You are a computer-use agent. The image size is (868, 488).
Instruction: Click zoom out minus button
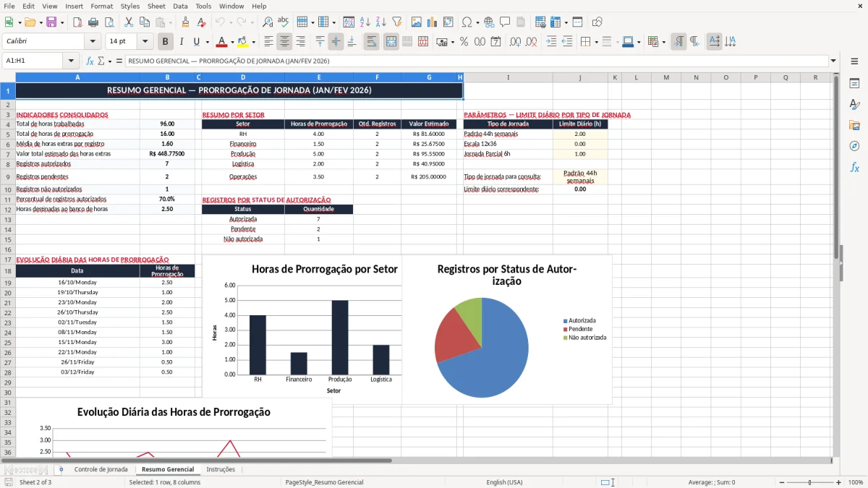[780, 482]
